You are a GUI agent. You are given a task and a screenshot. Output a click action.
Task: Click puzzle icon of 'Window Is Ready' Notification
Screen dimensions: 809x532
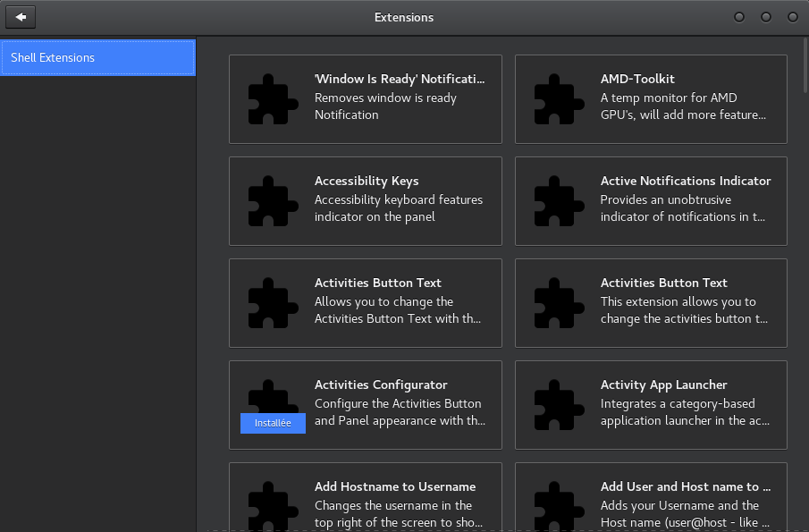click(x=273, y=99)
